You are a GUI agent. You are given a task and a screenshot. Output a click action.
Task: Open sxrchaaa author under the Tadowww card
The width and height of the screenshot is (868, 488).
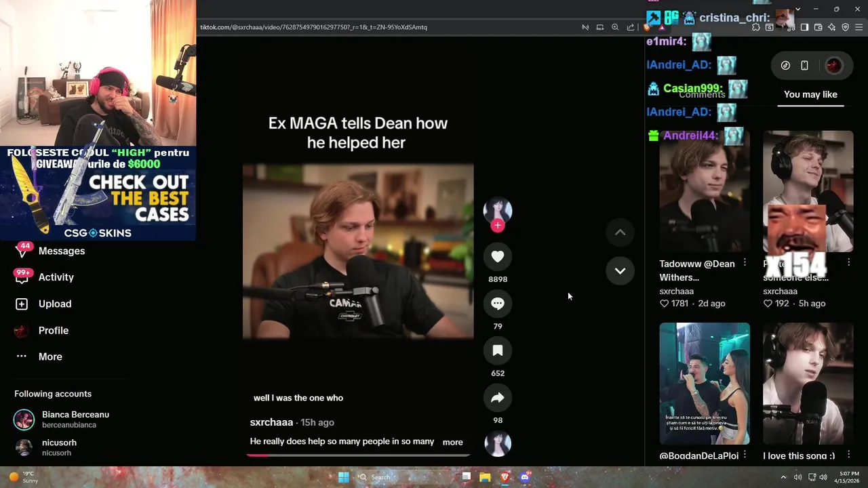[676, 291]
